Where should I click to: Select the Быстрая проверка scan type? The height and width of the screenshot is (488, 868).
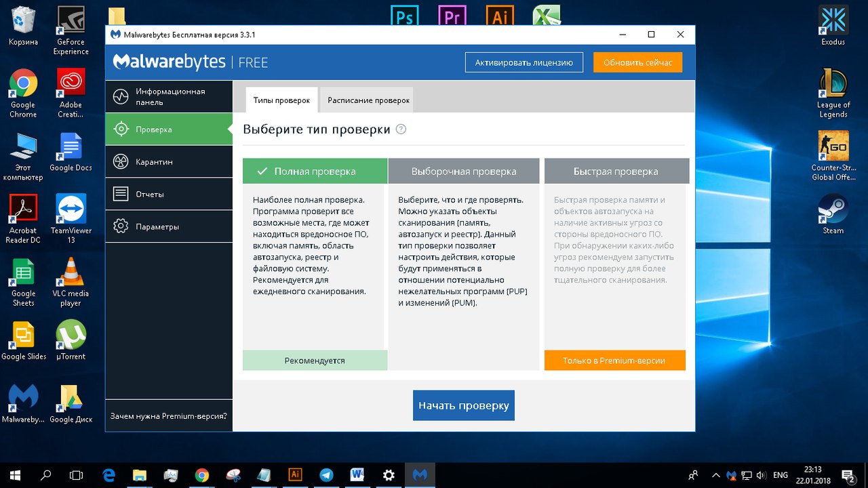pos(616,171)
